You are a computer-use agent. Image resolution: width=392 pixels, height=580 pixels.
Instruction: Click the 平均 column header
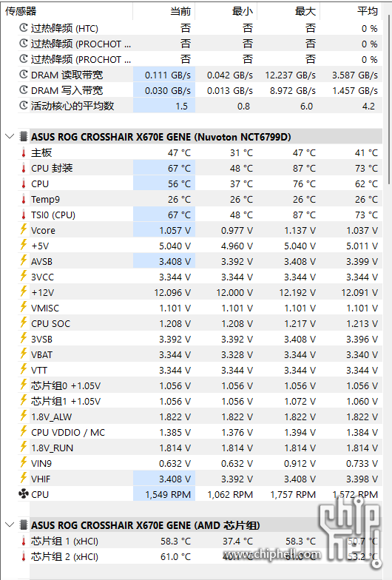pyautogui.click(x=368, y=12)
